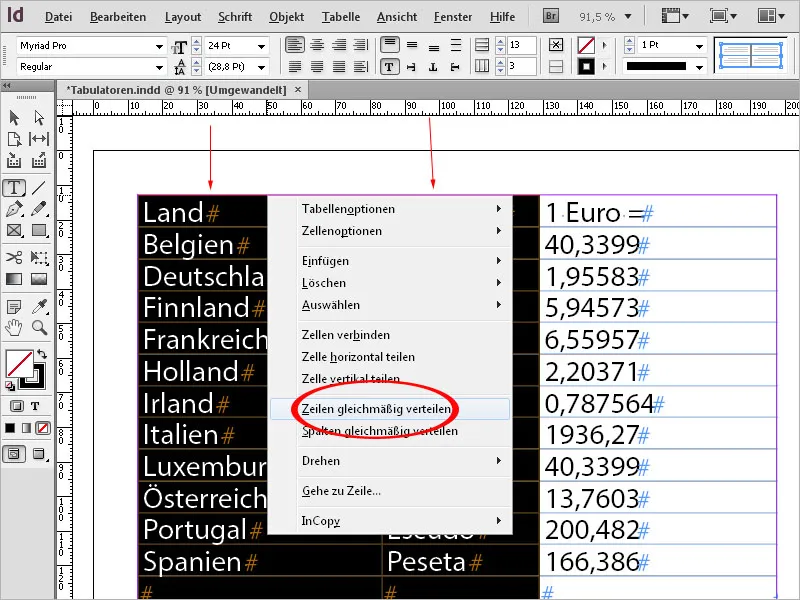Click the merge cells icon in control bar
The image size is (800, 600).
pos(556,45)
